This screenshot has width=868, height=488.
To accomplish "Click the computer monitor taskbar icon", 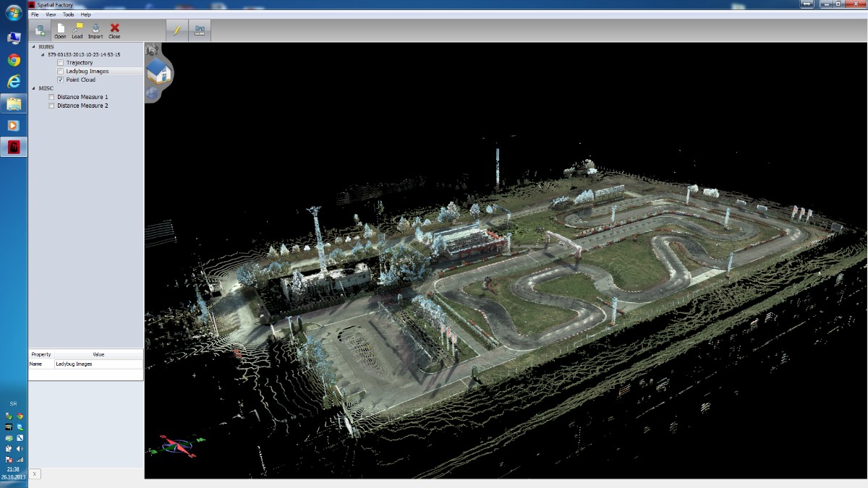I will click(14, 38).
